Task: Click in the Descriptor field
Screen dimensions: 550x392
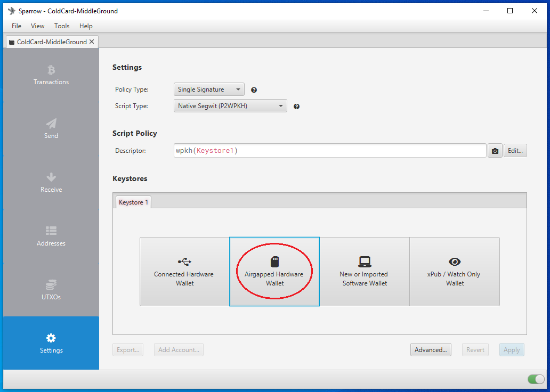Action: coord(330,151)
